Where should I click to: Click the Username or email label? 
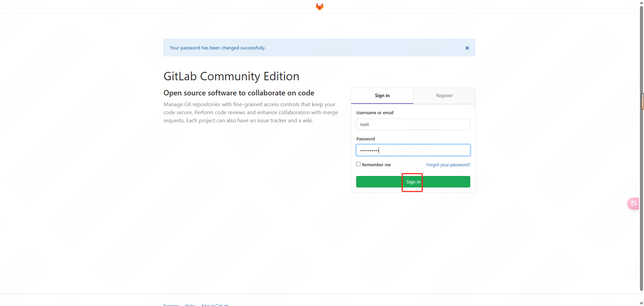375,113
